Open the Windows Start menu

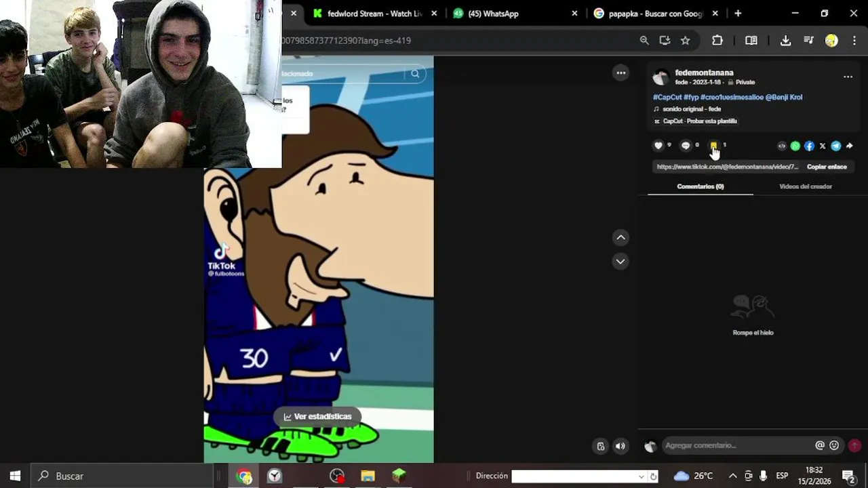pos(15,476)
